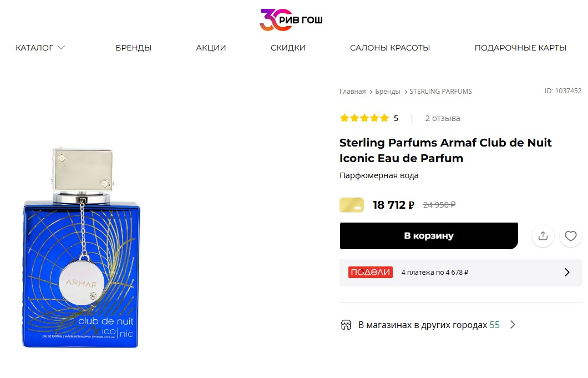The image size is (588, 378).
Task: Click the Armaf perfume bottle image
Action: (x=81, y=248)
